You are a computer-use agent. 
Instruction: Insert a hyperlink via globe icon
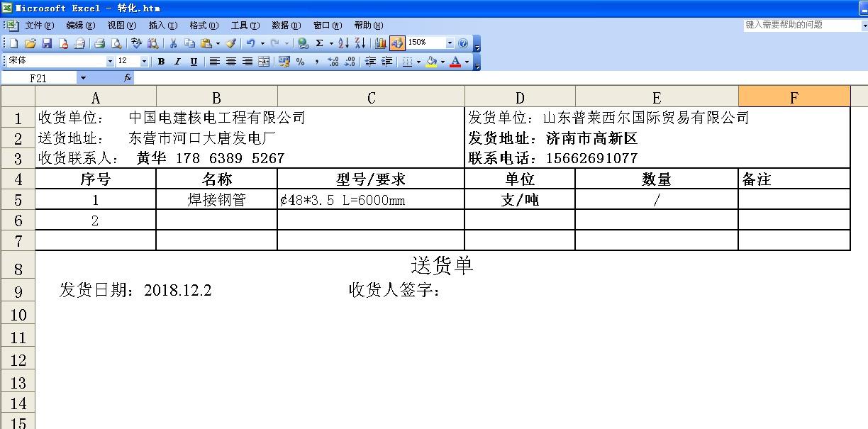pos(303,43)
